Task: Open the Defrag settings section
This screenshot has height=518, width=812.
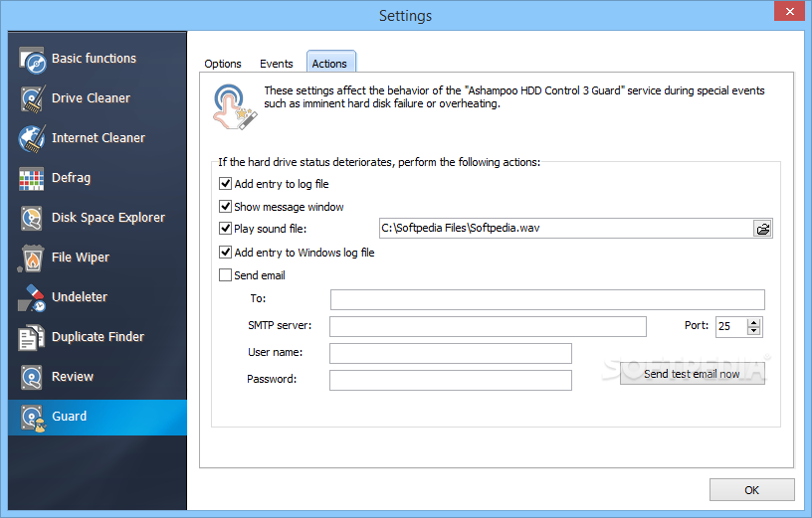Action: pyautogui.click(x=71, y=178)
